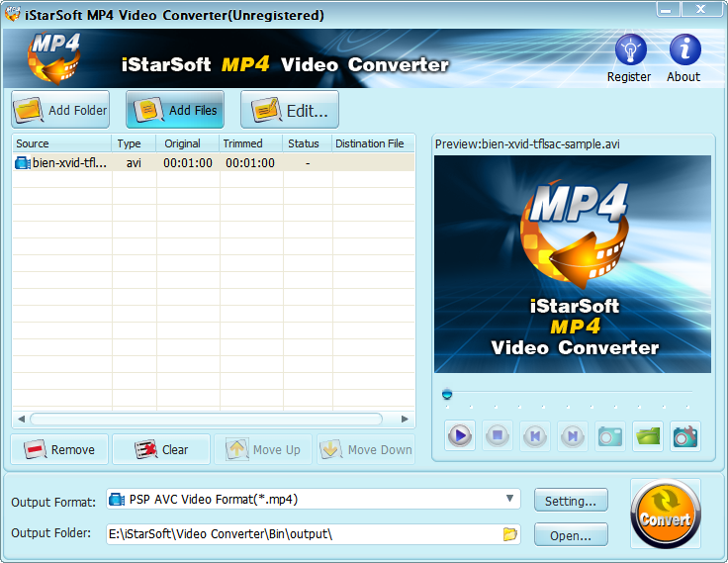
Task: Click the Move Up button
Action: coord(263,449)
